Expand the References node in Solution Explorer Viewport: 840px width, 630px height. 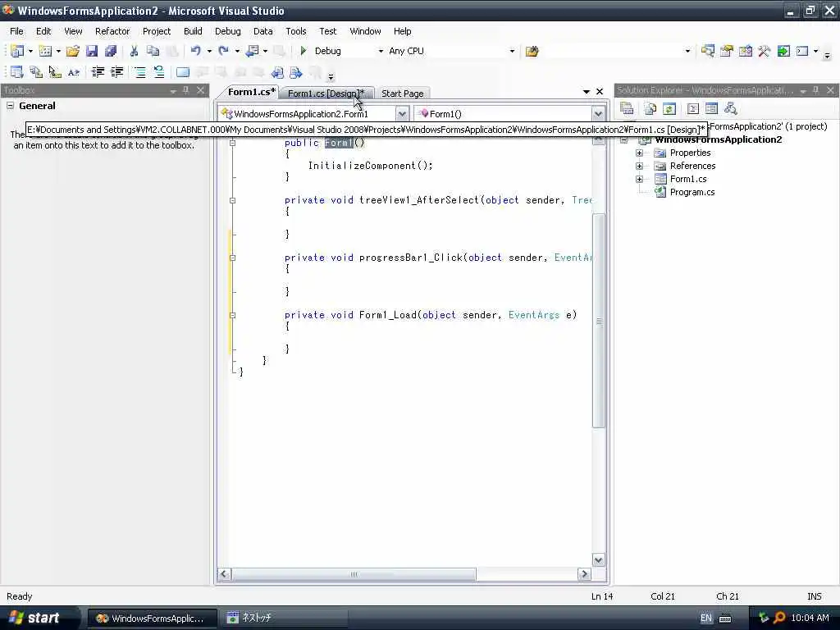pyautogui.click(x=639, y=166)
